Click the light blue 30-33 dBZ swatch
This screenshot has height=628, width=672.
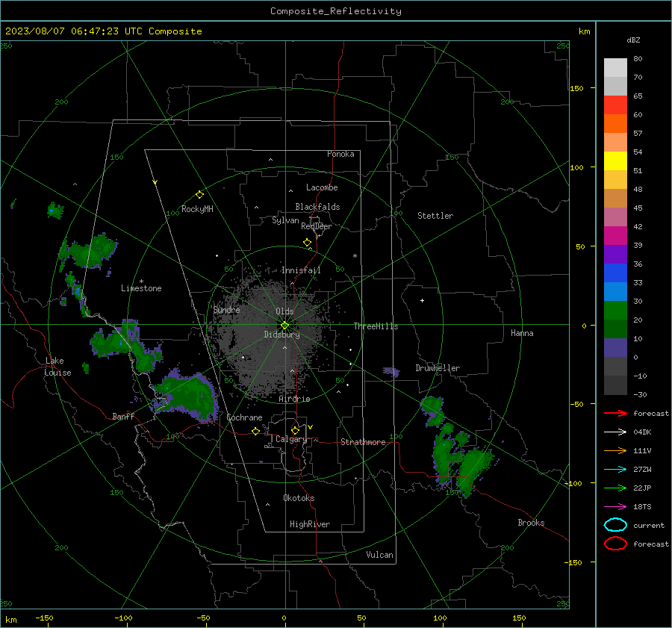pyautogui.click(x=615, y=291)
